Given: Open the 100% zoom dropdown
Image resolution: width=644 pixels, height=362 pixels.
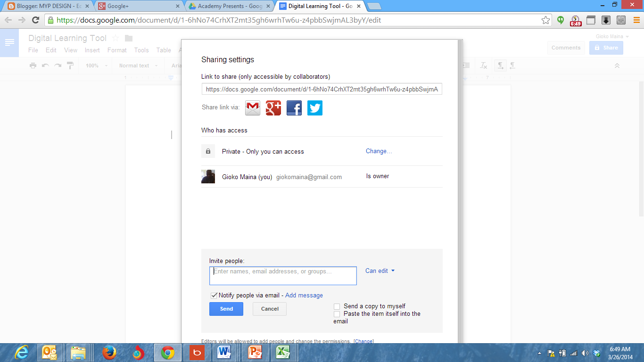Looking at the screenshot, I should point(97,66).
